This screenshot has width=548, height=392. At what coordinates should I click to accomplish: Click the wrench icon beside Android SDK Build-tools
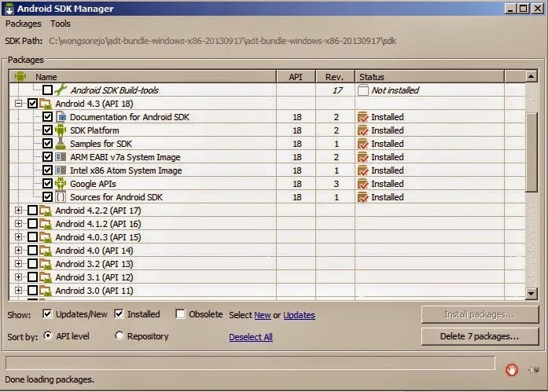pos(61,90)
